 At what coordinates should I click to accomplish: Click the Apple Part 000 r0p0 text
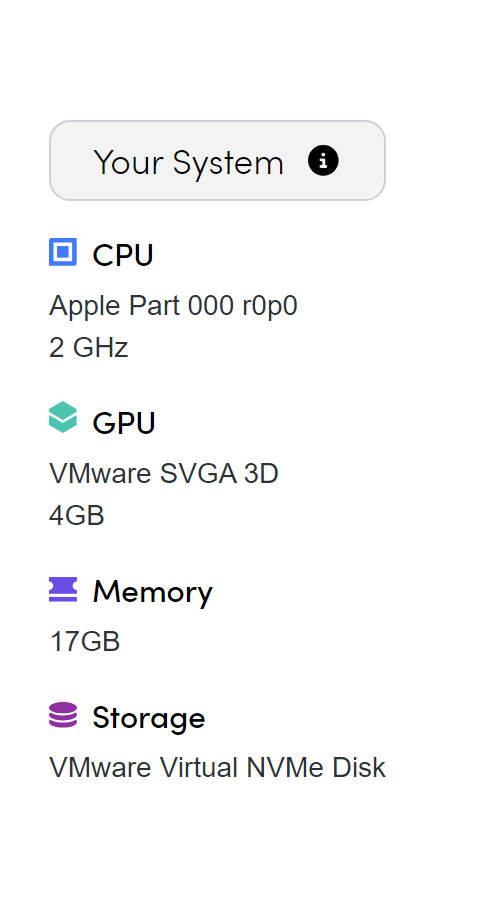[173, 306]
